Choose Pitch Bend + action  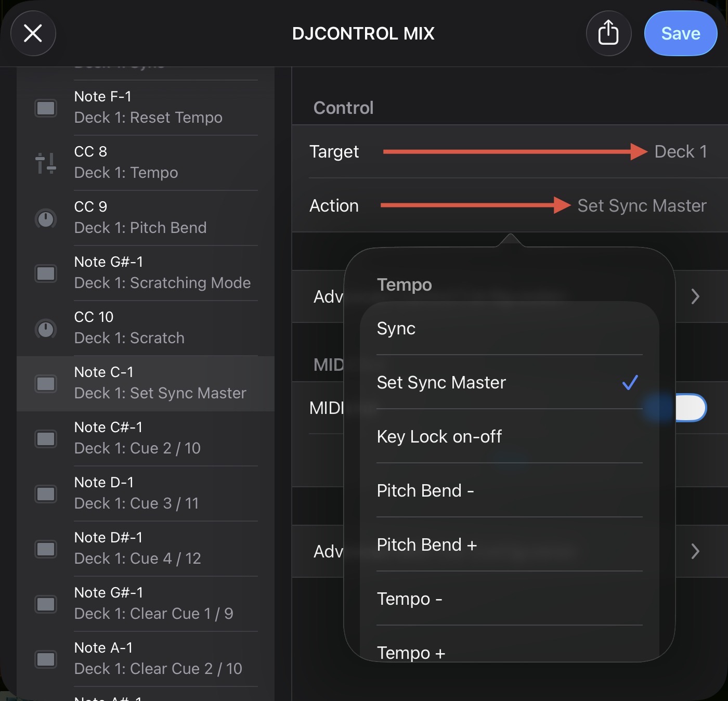pyautogui.click(x=510, y=545)
